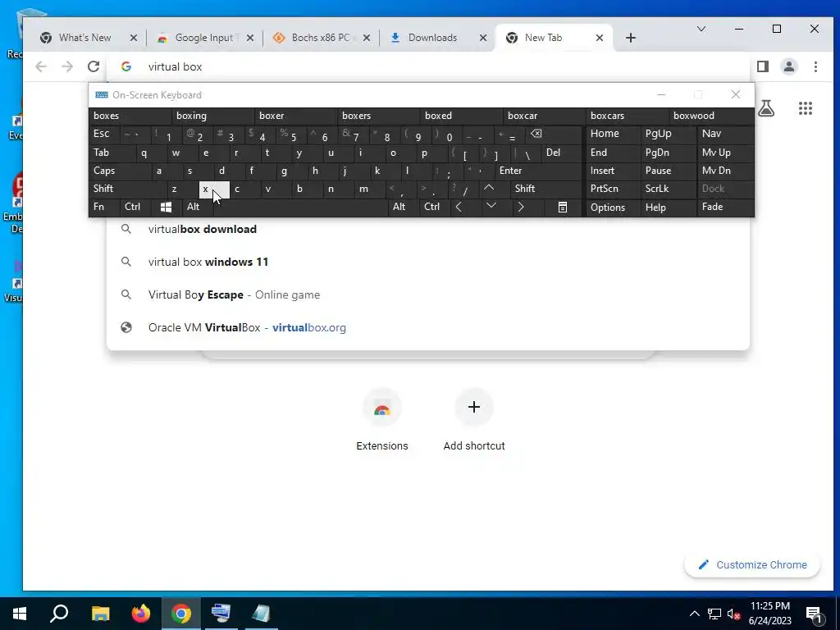
Task: Switch to Bochs x86 PC tab
Action: 321,38
